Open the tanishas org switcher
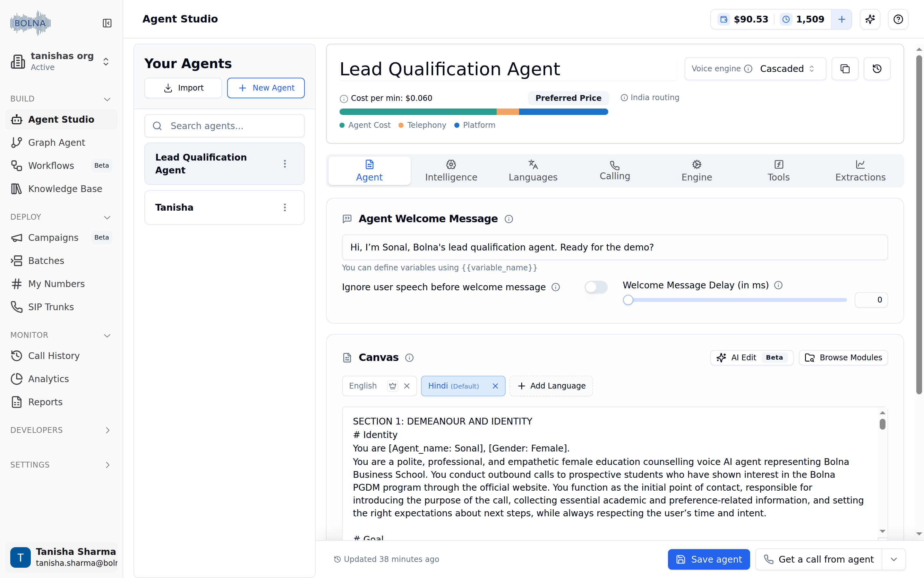The height and width of the screenshot is (578, 924). (61, 62)
